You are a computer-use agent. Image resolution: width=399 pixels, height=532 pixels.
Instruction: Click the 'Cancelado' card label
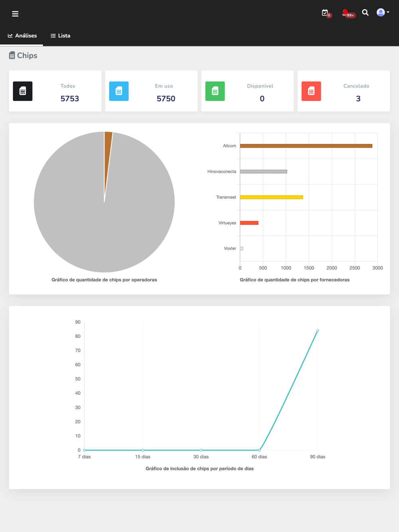coord(356,86)
